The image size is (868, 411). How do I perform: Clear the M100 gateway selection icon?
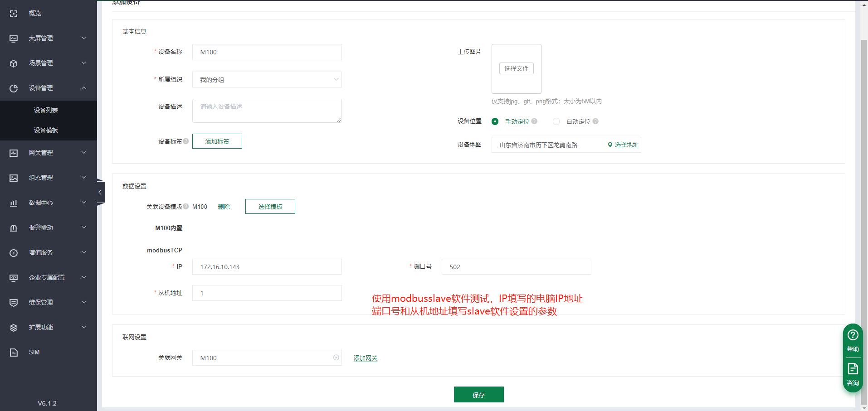coord(336,358)
